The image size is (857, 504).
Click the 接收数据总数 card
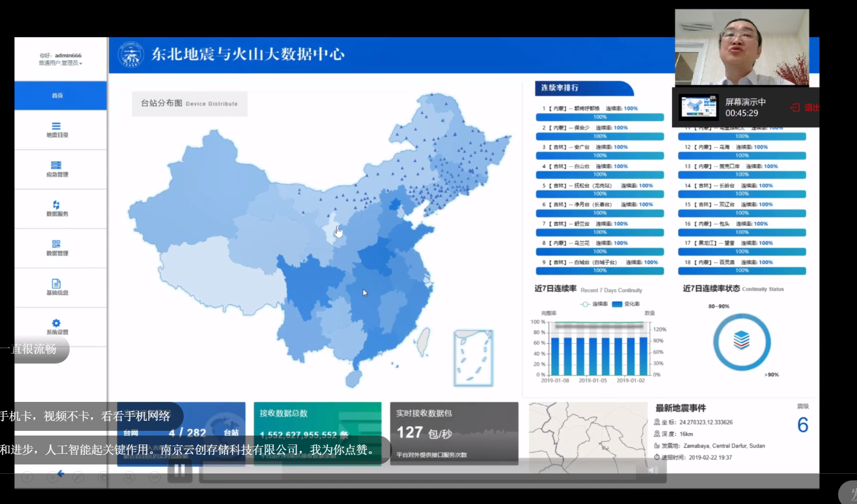(x=318, y=434)
